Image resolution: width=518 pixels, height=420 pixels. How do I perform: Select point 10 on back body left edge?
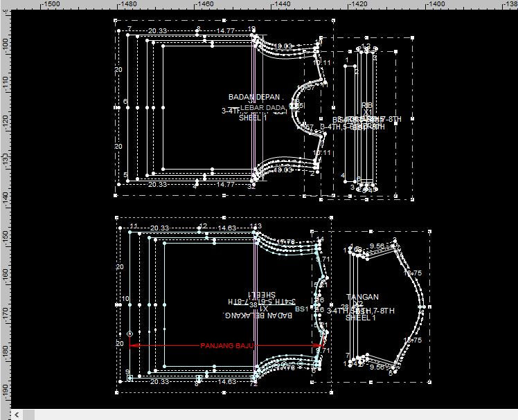click(x=126, y=300)
